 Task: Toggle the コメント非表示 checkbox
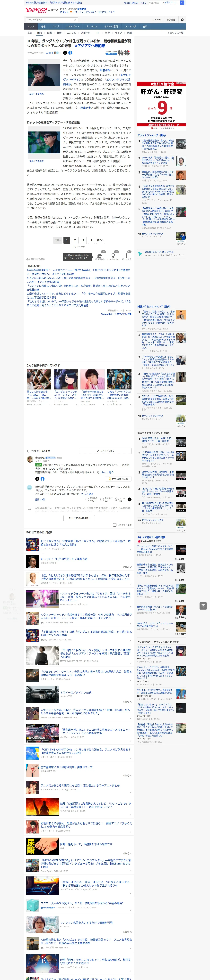pyautogui.click(x=115, y=525)
